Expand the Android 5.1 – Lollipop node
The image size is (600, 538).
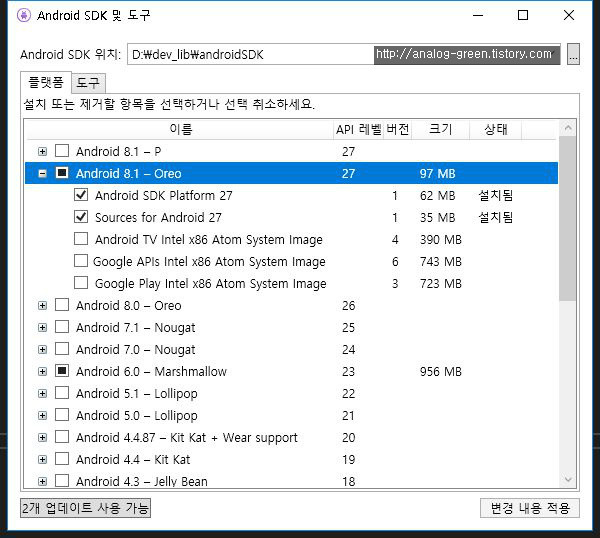[42, 394]
